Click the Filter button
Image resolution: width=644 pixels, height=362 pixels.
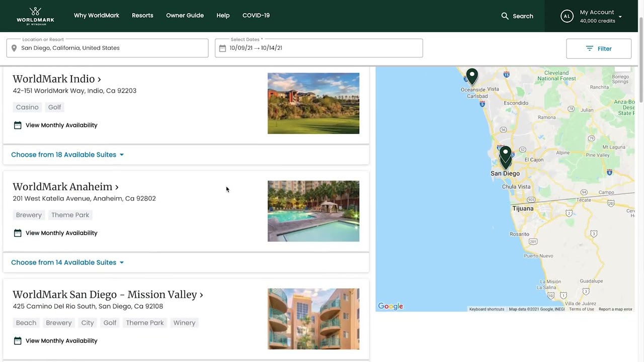599,49
